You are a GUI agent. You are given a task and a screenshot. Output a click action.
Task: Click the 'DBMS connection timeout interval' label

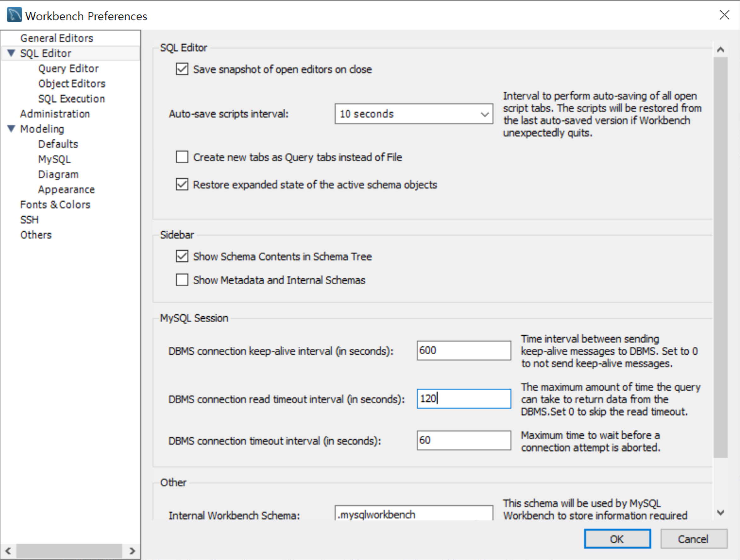coord(275,441)
